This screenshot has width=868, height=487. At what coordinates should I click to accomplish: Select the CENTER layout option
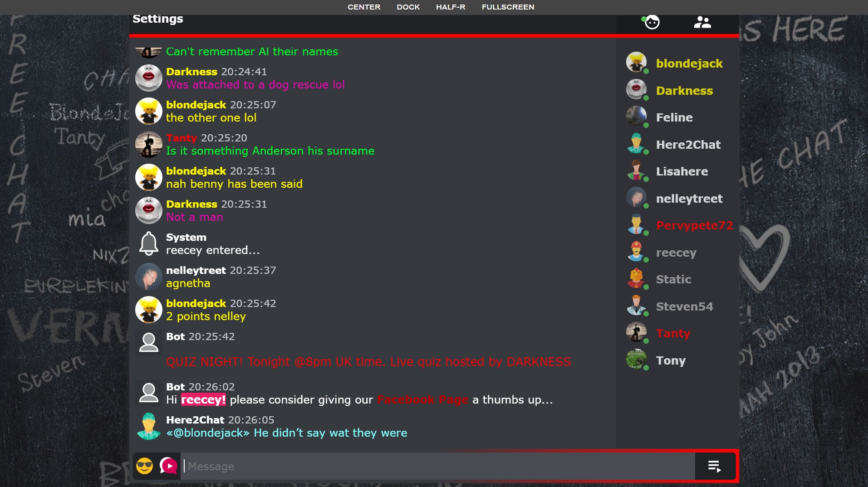pos(364,7)
